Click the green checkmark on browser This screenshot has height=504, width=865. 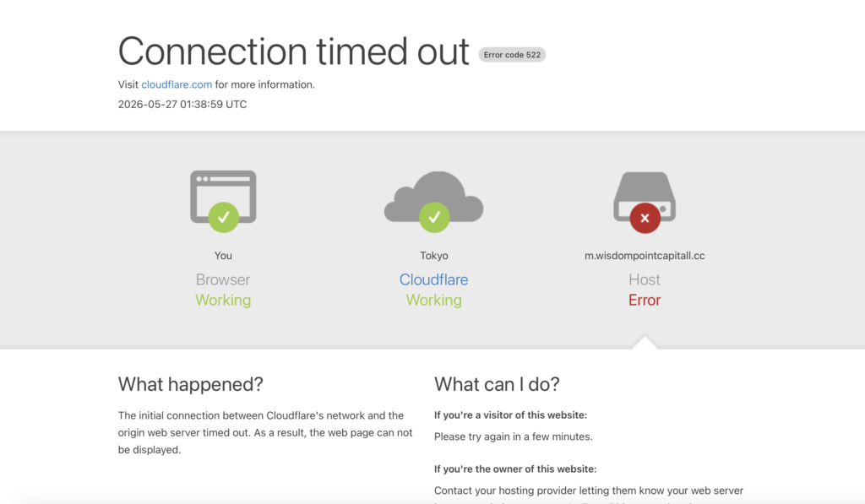click(223, 217)
